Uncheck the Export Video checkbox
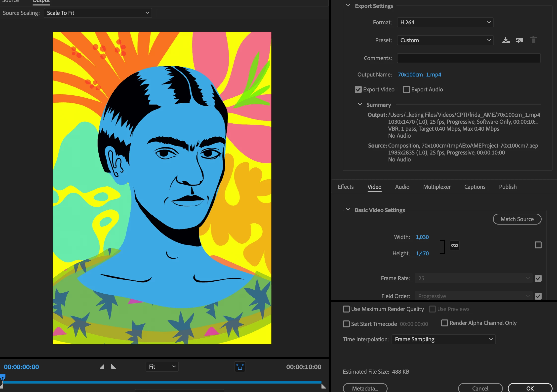 (358, 89)
